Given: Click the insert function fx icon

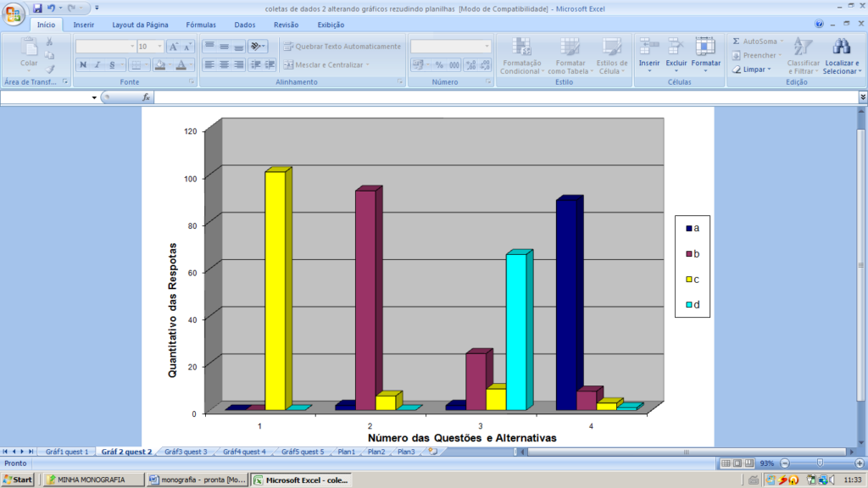Looking at the screenshot, I should 146,97.
